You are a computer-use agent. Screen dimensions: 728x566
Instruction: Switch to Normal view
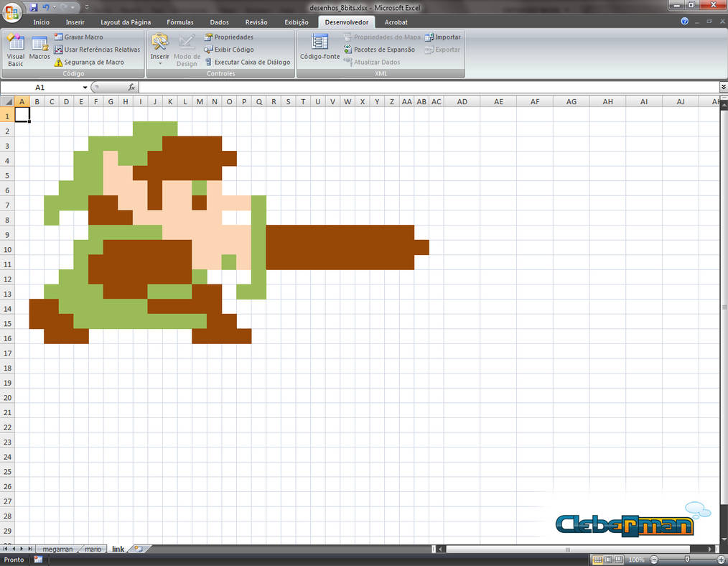click(x=598, y=560)
